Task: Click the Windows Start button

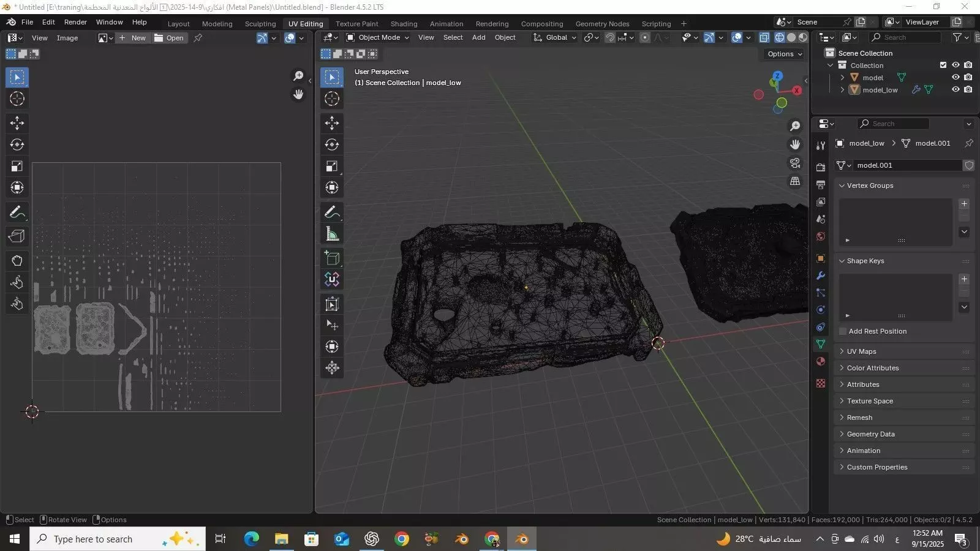Action: (x=15, y=539)
